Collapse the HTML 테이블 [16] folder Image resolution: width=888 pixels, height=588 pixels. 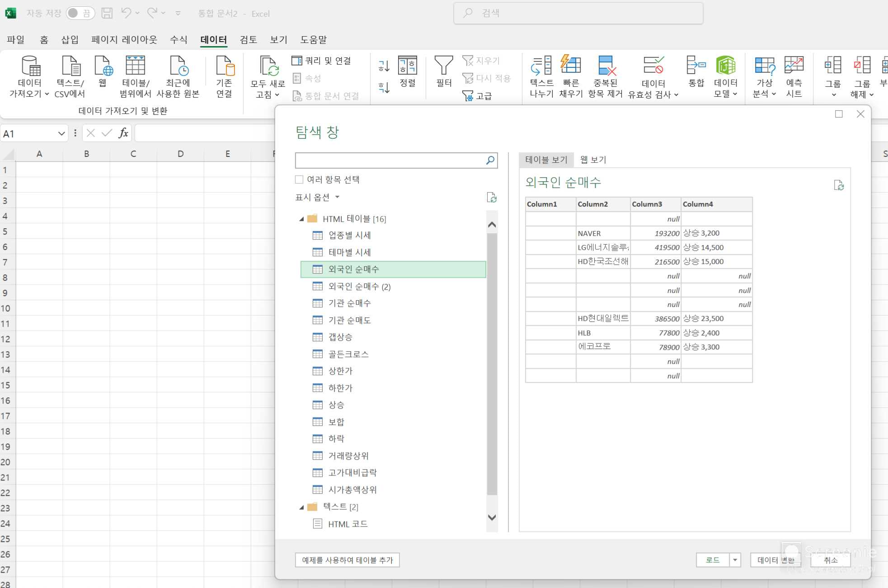coord(301,219)
